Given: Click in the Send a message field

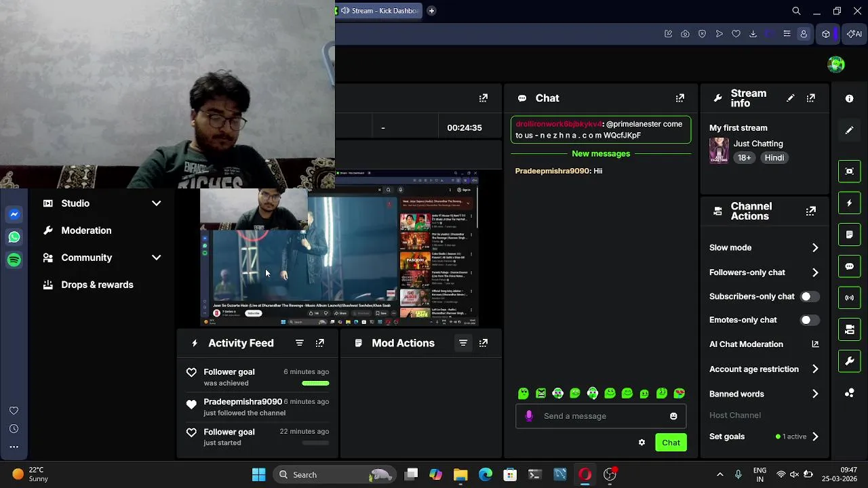Looking at the screenshot, I should click(x=601, y=416).
